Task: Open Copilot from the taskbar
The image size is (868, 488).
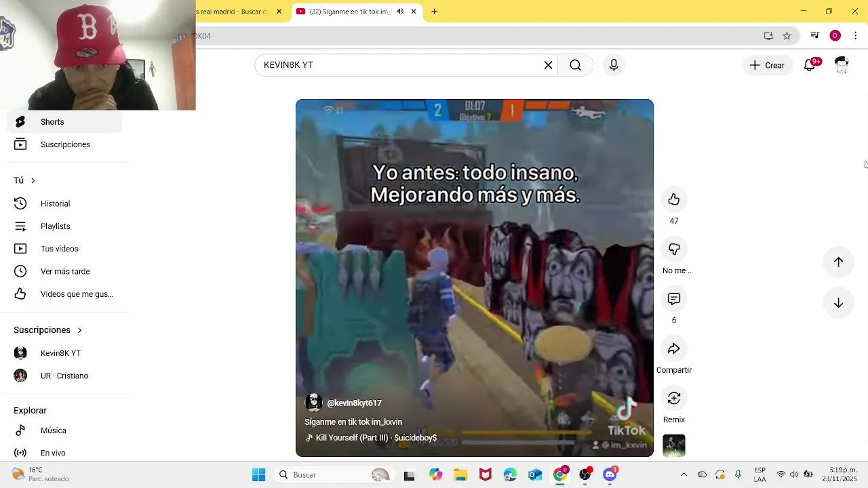Action: (435, 475)
